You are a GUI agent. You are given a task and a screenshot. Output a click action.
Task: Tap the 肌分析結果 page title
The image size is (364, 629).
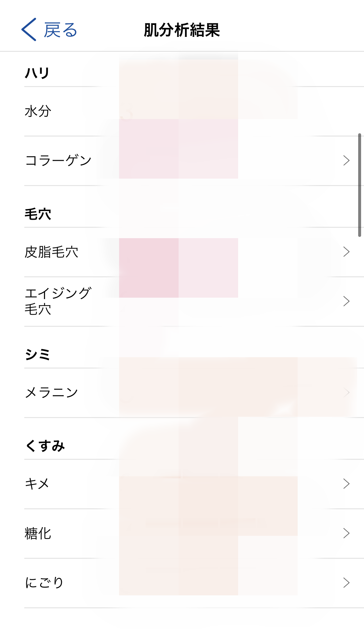pos(182,30)
